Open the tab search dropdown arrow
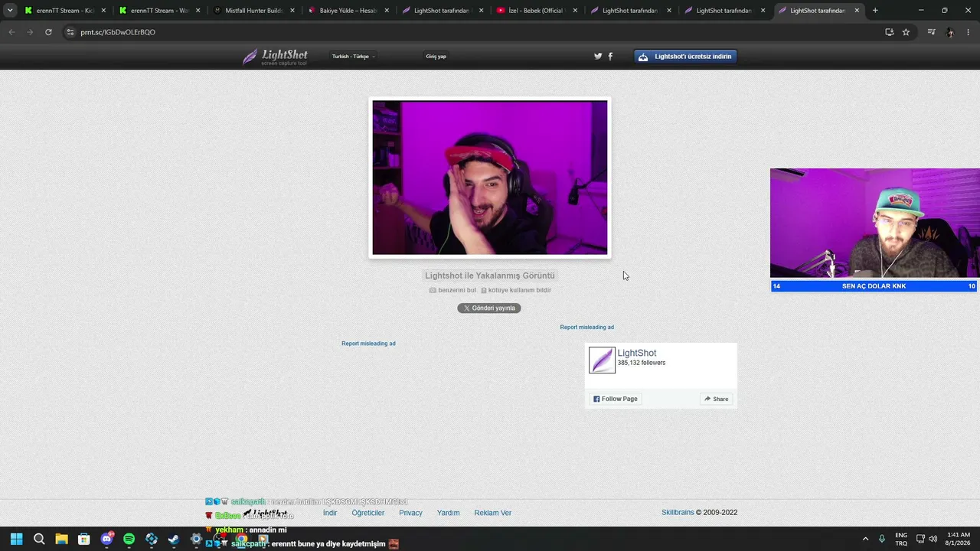 [x=10, y=11]
